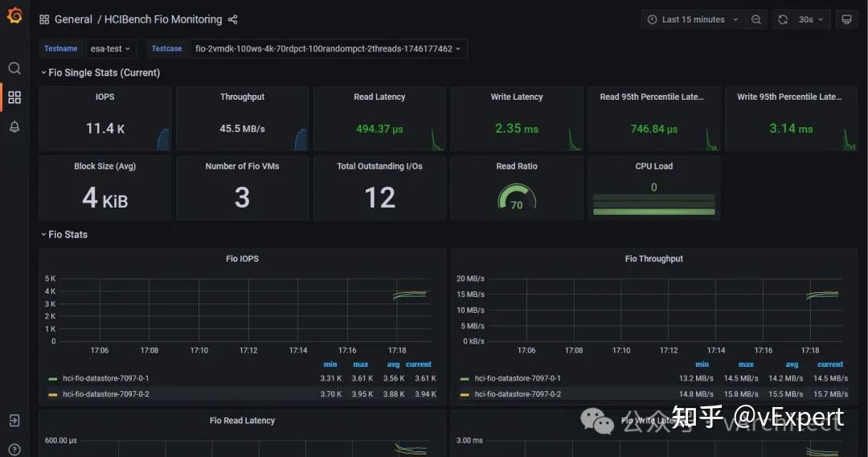
Task: Click green swatch of 7097-0-1 in Fio Throughput legend
Action: [465, 379]
